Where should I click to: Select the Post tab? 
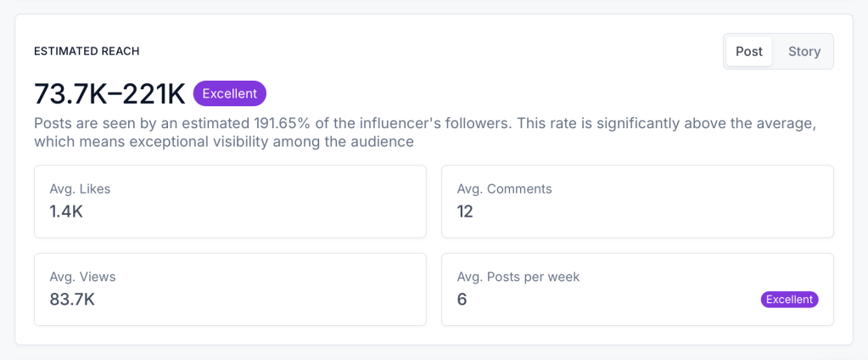click(748, 52)
